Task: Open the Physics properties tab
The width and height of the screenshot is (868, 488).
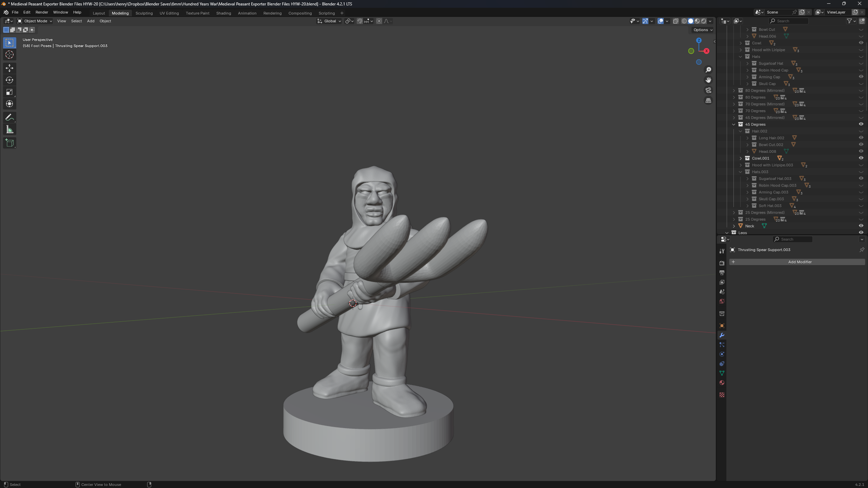Action: (722, 354)
